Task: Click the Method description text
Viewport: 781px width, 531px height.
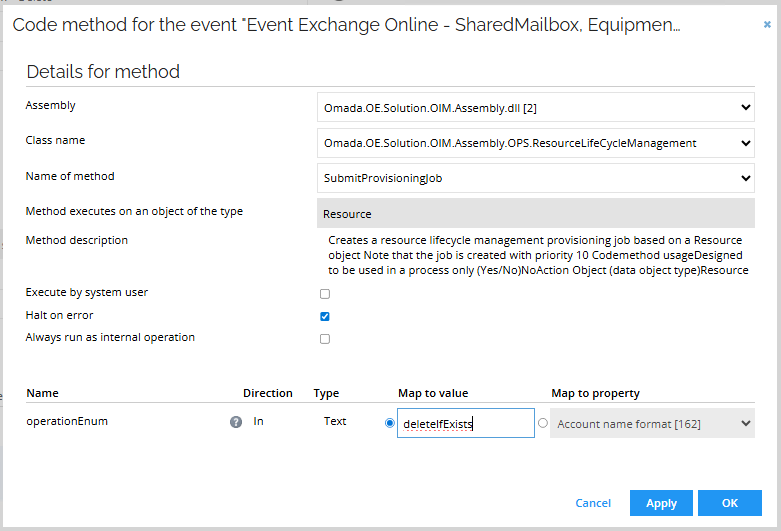Action: tap(538, 256)
